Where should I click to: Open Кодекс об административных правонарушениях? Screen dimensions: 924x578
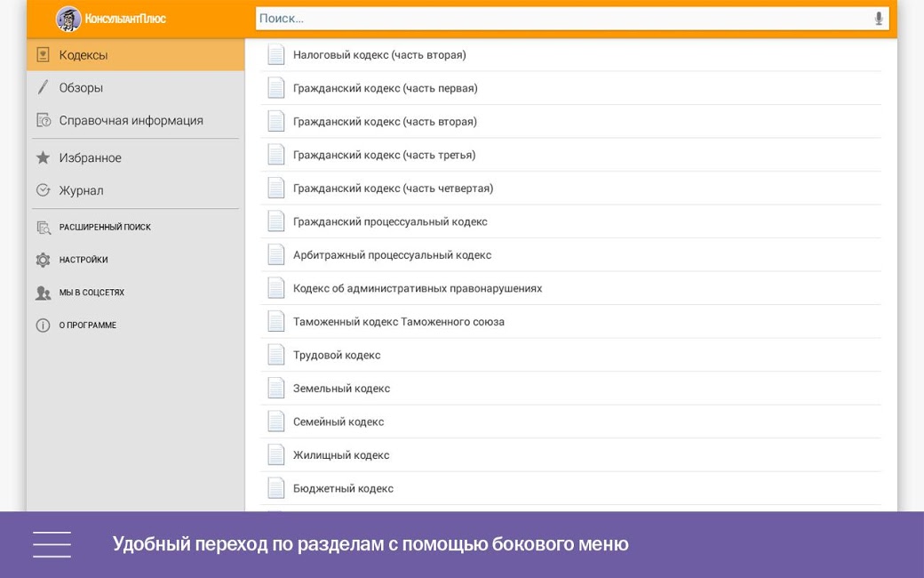pos(417,288)
